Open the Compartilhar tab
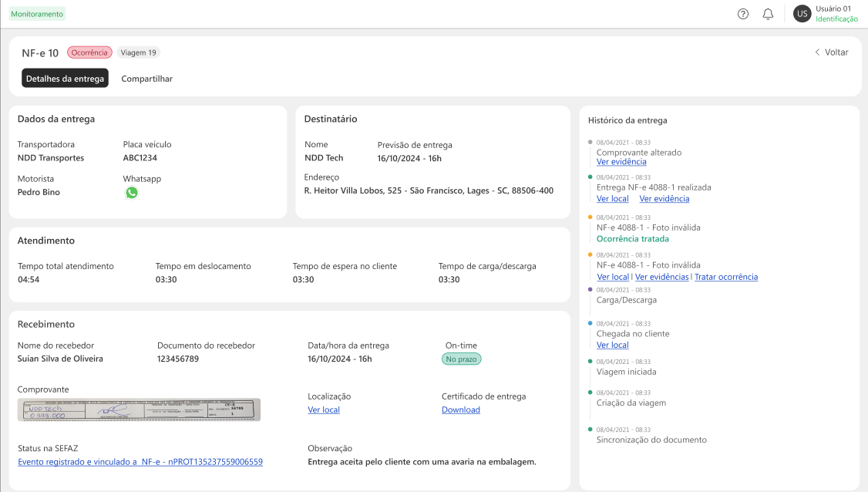This screenshot has height=492, width=868. [146, 79]
